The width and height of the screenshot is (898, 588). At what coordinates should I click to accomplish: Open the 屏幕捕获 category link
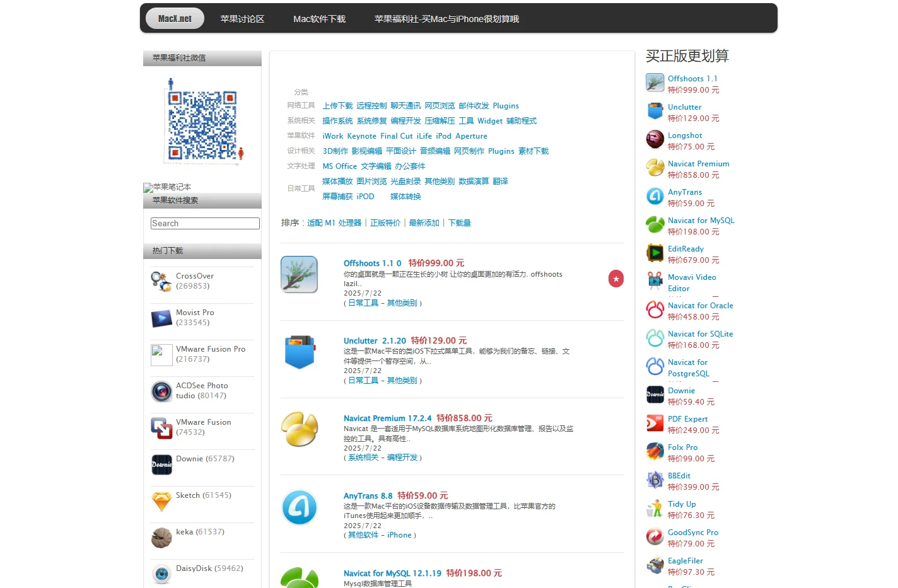337,197
